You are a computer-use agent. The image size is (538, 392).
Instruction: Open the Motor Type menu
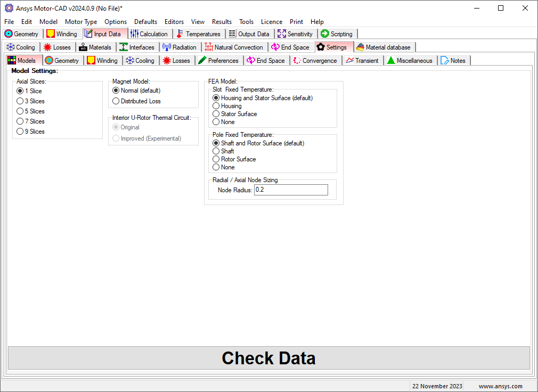click(x=81, y=22)
